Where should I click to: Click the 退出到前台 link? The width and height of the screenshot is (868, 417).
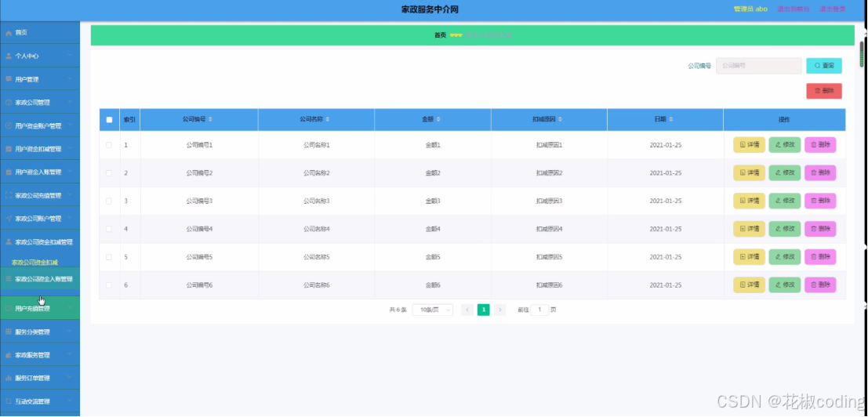tap(793, 9)
